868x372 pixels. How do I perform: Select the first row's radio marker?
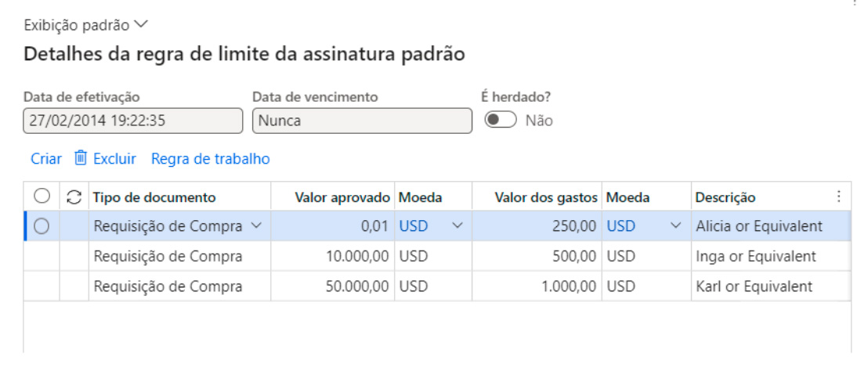tap(42, 226)
